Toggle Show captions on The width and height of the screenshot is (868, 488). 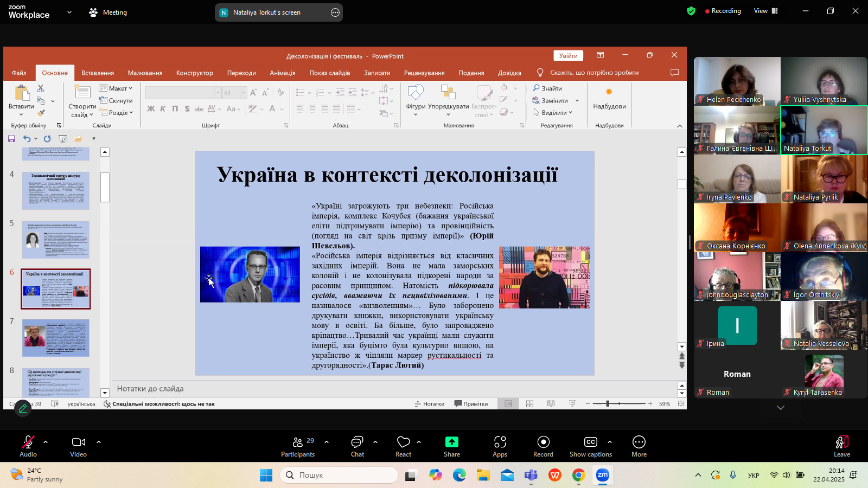(x=590, y=446)
